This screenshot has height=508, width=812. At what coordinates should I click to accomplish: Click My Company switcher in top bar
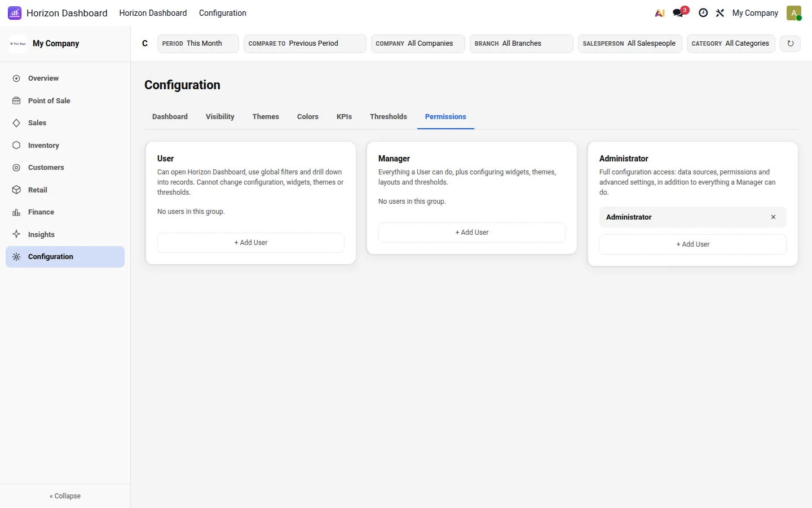pos(755,13)
